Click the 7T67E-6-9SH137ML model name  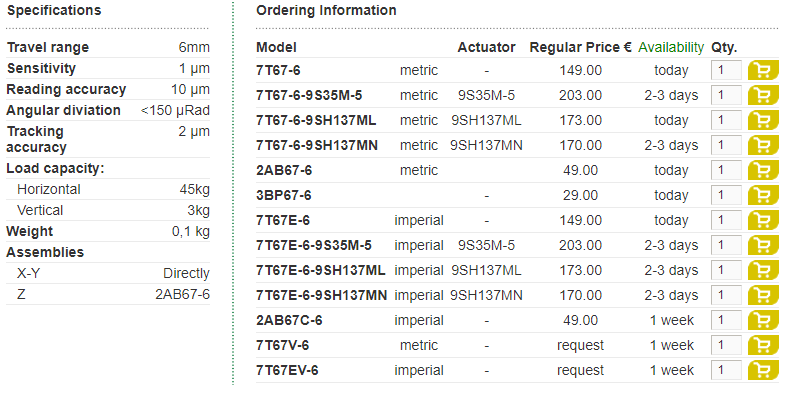point(320,270)
